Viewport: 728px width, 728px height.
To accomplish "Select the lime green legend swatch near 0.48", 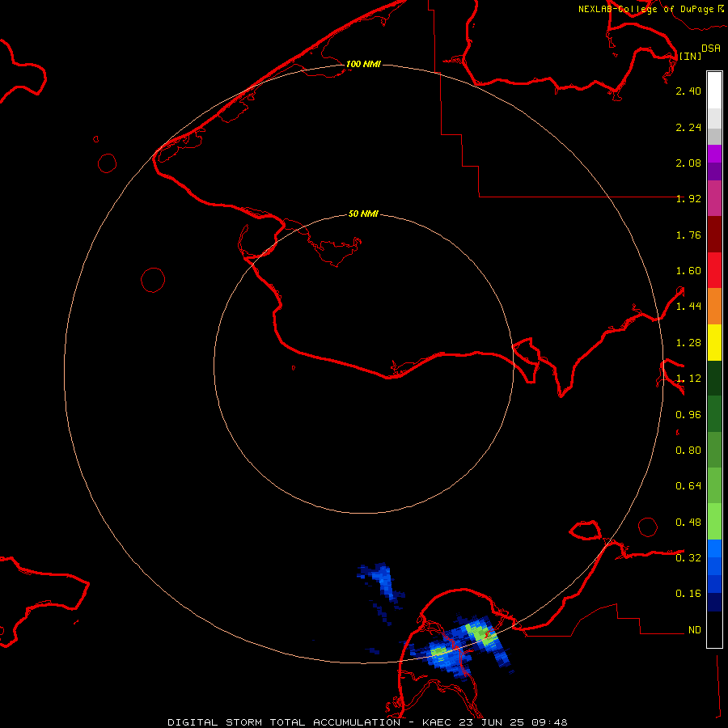I will pyautogui.click(x=714, y=522).
